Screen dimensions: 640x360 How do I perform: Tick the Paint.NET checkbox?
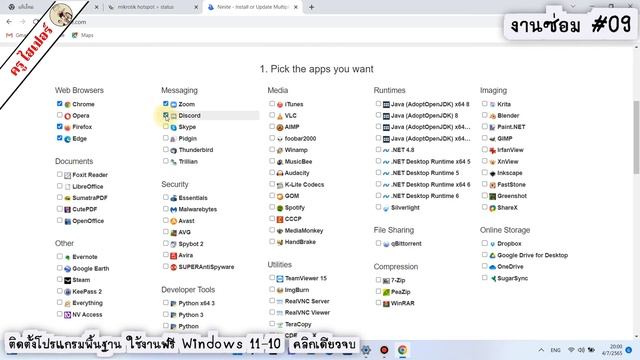[484, 127]
